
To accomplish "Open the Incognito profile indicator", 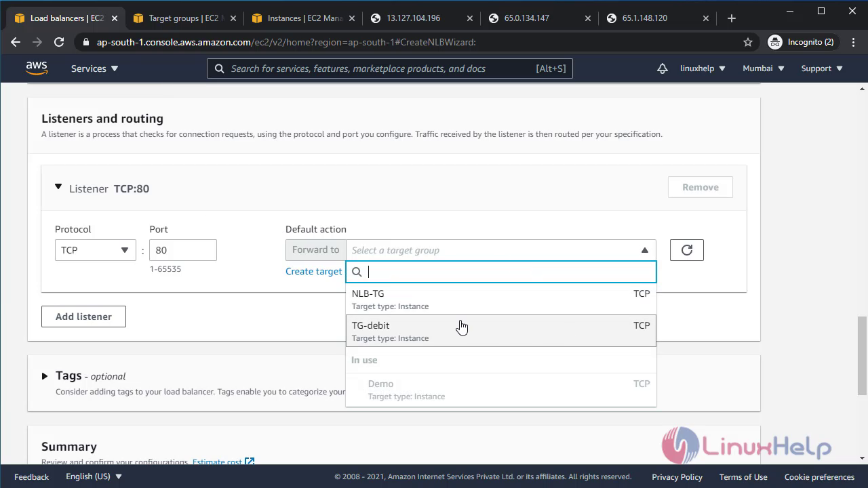I will coord(801,42).
